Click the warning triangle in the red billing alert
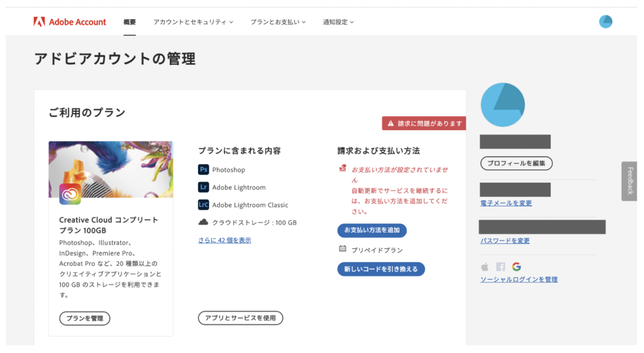Viewport: 644px width, 353px height. point(391,123)
